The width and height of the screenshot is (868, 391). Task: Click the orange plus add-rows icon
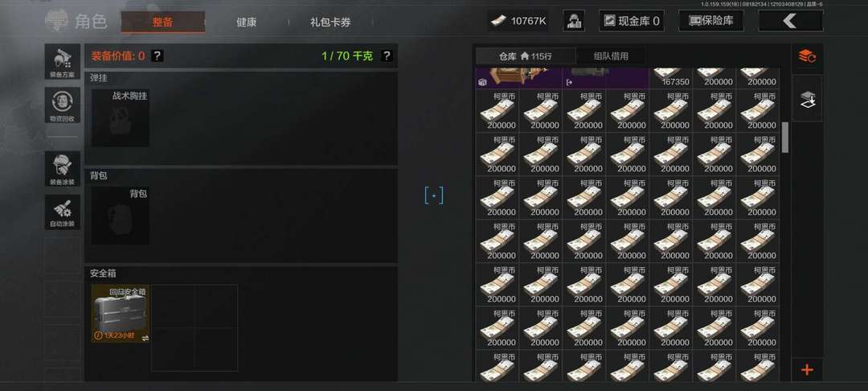[x=807, y=369]
